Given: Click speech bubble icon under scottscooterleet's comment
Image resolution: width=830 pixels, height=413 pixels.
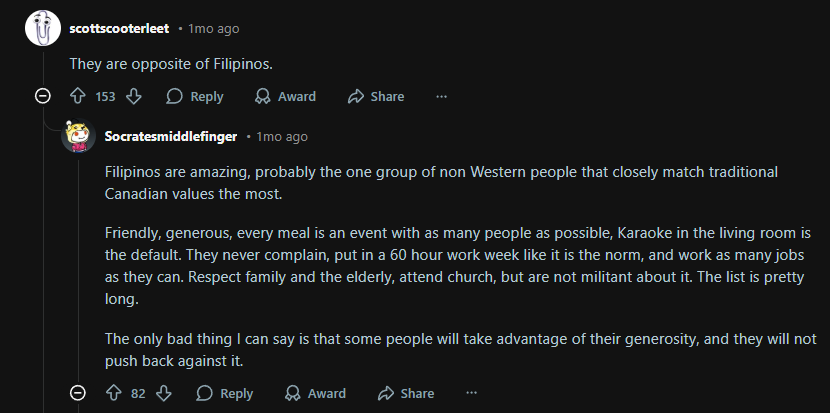Looking at the screenshot, I should pos(174,96).
